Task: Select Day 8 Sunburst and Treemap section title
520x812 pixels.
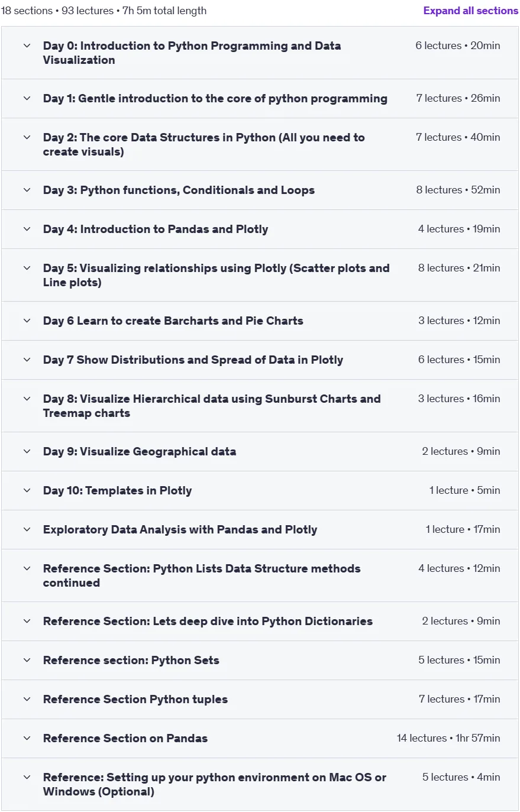Action: [212, 406]
